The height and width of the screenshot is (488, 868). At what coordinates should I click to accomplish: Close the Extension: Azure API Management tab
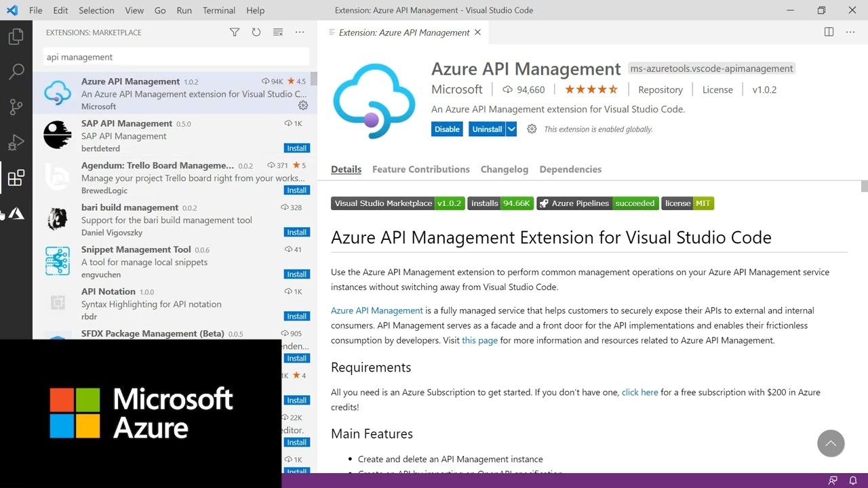point(477,33)
